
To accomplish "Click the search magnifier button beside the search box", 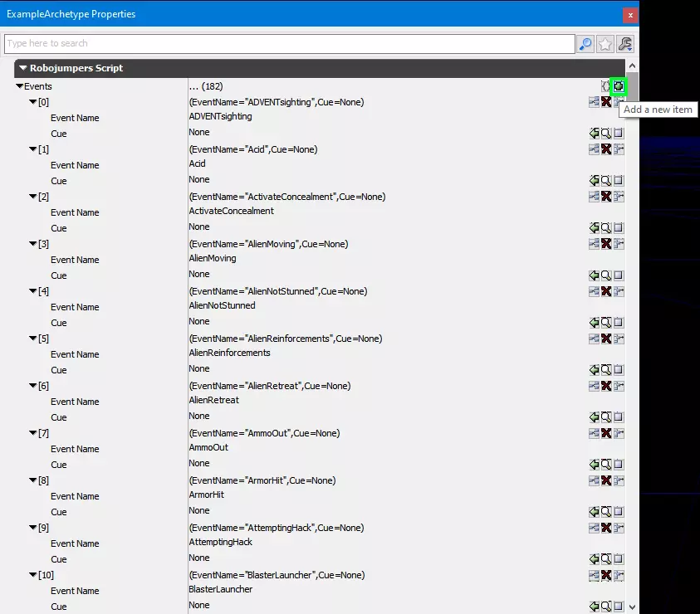I will pyautogui.click(x=585, y=44).
